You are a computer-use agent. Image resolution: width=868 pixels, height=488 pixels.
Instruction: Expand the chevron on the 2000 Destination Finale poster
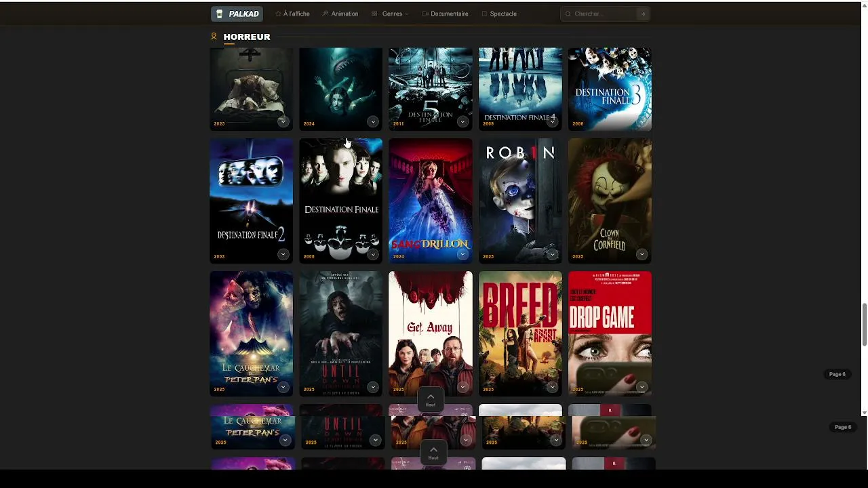point(373,254)
